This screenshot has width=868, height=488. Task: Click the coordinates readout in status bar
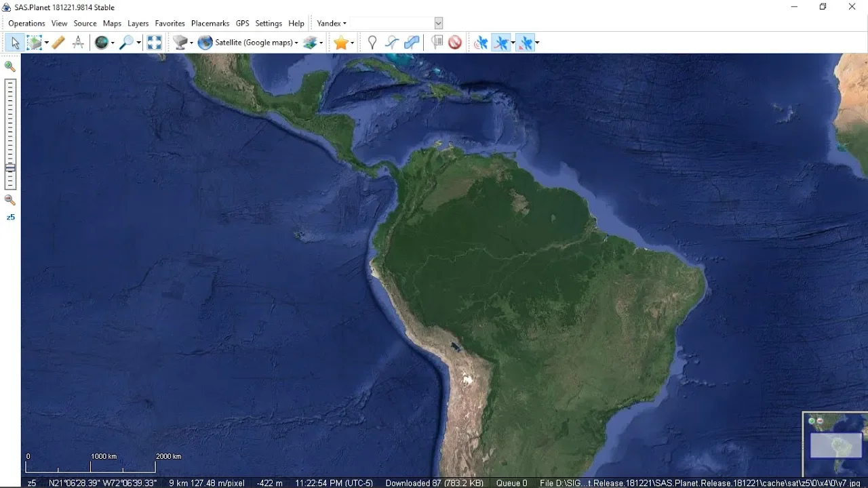(102, 483)
